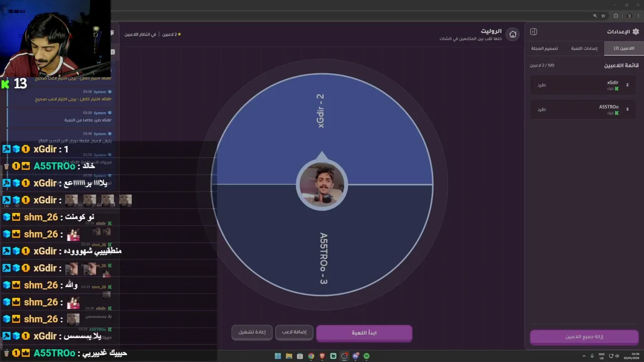The height and width of the screenshot is (362, 644).
Task: Click the 2 لاعبين status indicator
Action: coord(172,35)
